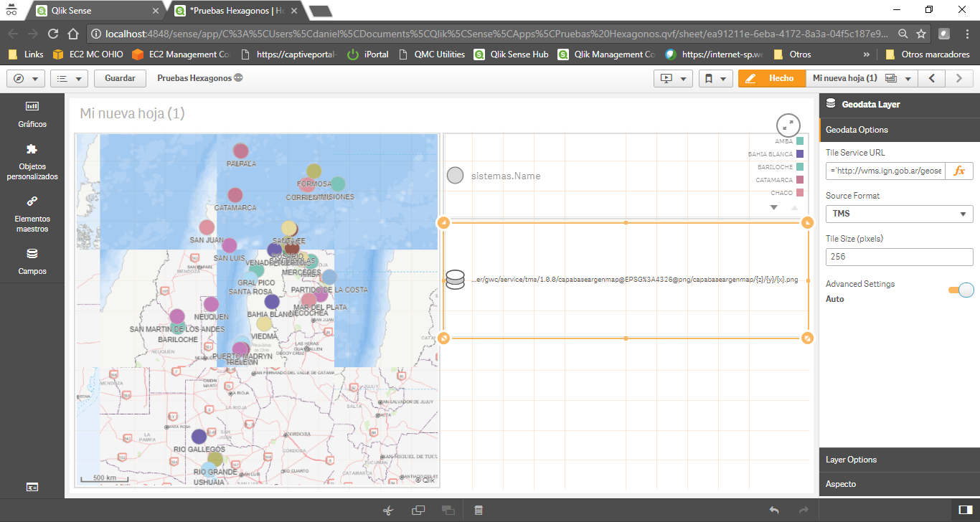Open Objetos personalizados panel

point(32,161)
